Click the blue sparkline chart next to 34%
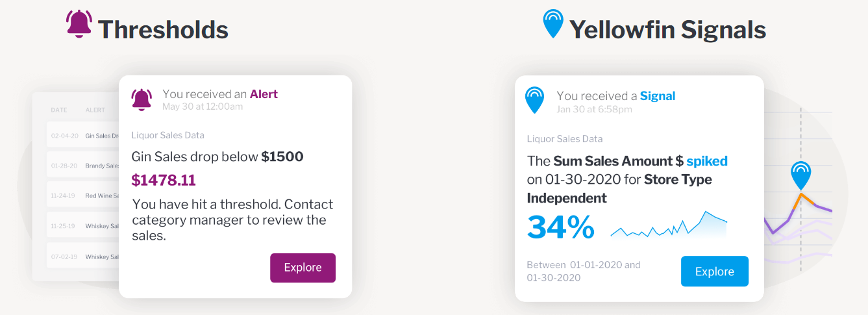The width and height of the screenshot is (868, 315). (x=669, y=225)
